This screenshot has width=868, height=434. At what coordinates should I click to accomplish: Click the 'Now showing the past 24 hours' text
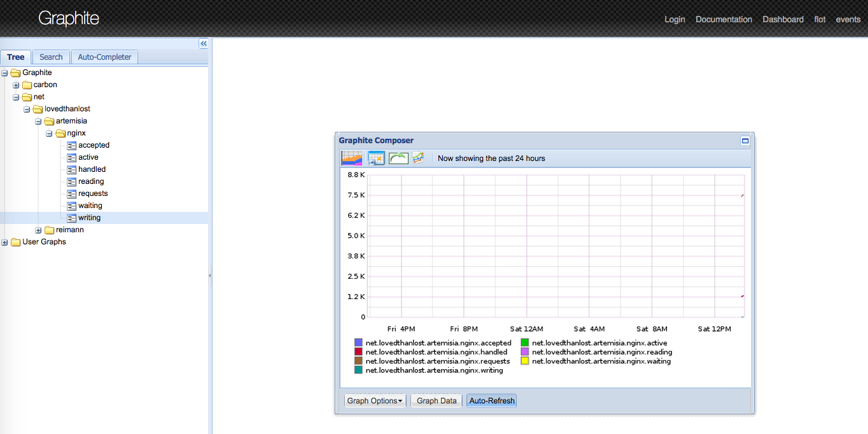tap(491, 158)
